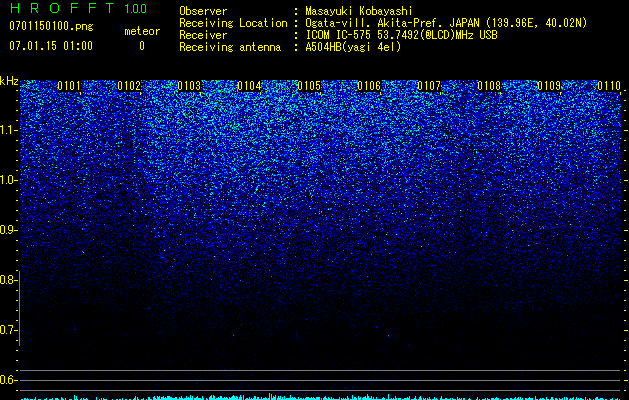The height and width of the screenshot is (400, 629).
Task: Click the Receiver field label
Action: pyautogui.click(x=203, y=35)
